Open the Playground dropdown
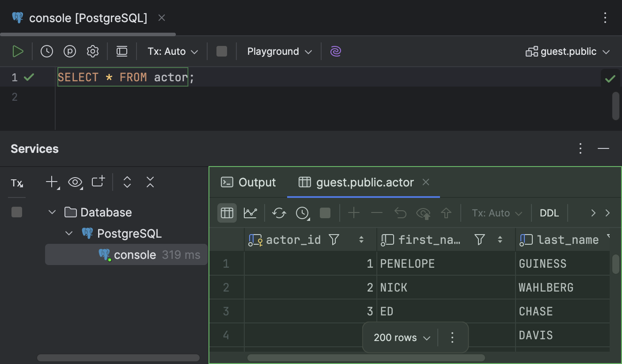 tap(278, 51)
